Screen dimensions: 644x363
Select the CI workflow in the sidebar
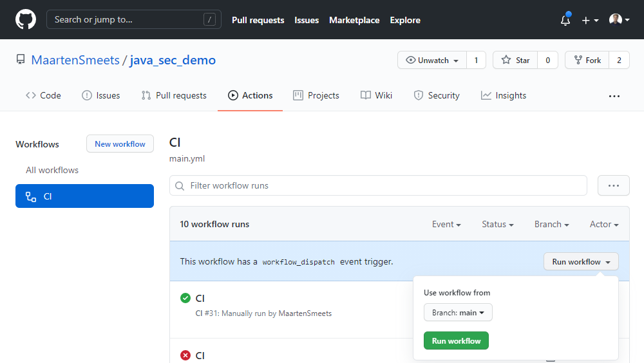coord(84,196)
